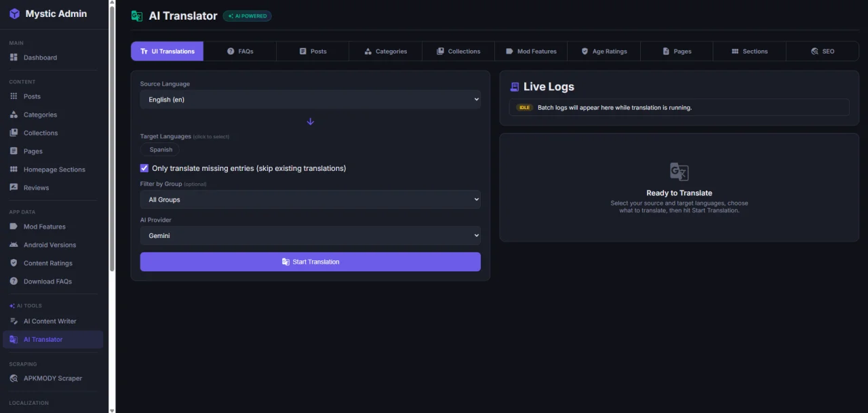Viewport: 868px width, 413px height.
Task: Open APKMODY Scraper in sidebar
Action: click(53, 378)
